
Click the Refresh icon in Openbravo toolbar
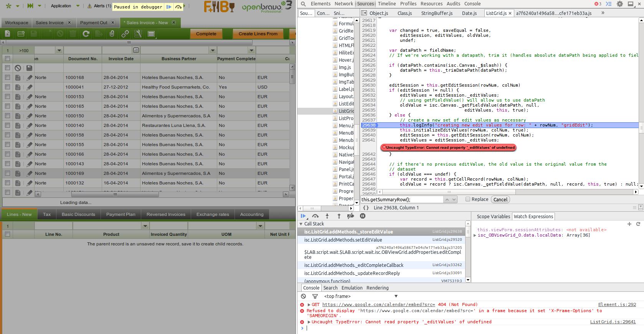click(x=86, y=34)
